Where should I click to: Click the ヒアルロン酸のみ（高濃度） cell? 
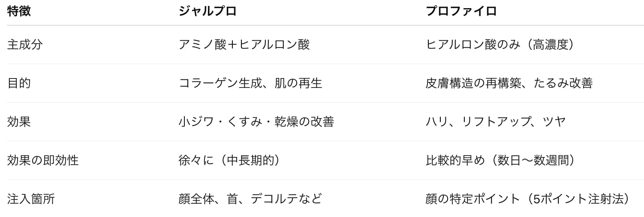[500, 45]
